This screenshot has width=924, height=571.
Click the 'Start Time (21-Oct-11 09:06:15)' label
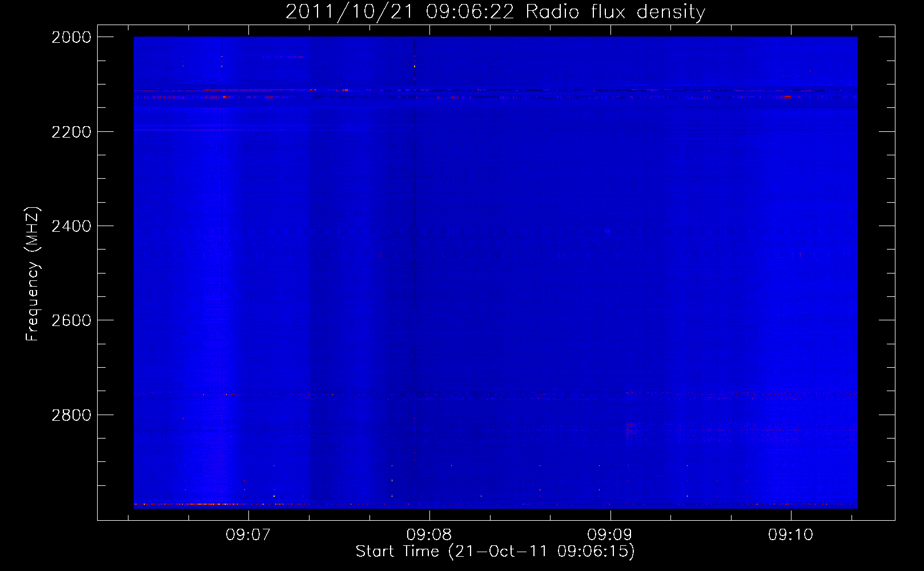tap(495, 552)
